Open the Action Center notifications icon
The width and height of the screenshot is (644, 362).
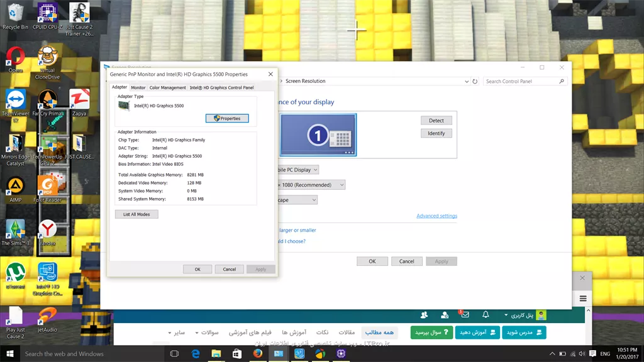click(x=592, y=353)
